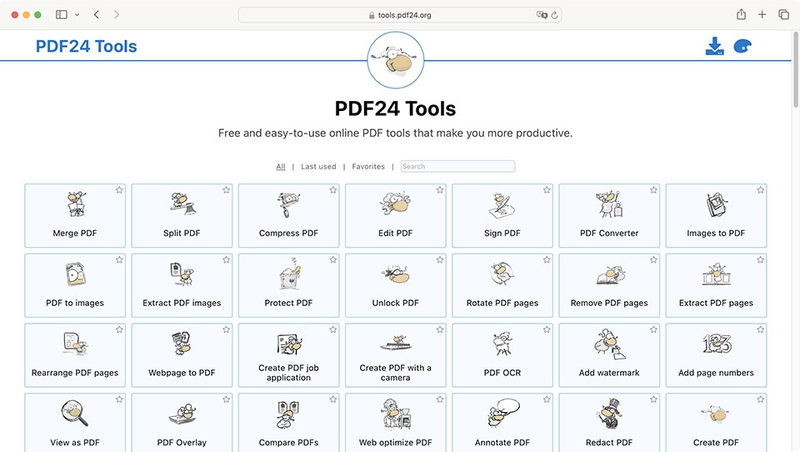Favorite the Edit PDF tool star
The width and height of the screenshot is (800, 452).
click(440, 190)
